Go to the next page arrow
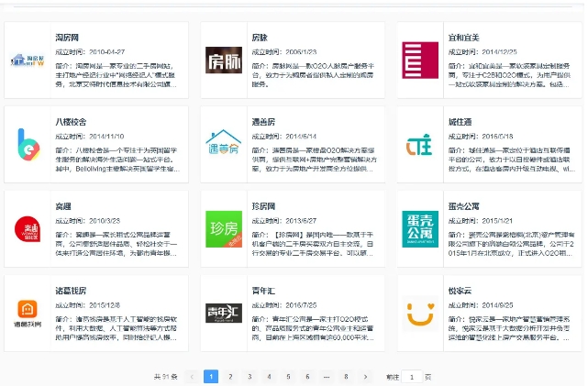This screenshot has width=588, height=386. click(x=365, y=377)
